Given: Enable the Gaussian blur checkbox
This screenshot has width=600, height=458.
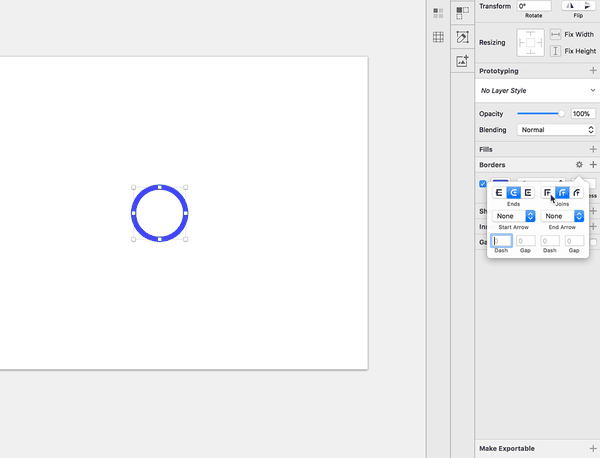Looking at the screenshot, I should pyautogui.click(x=593, y=242).
